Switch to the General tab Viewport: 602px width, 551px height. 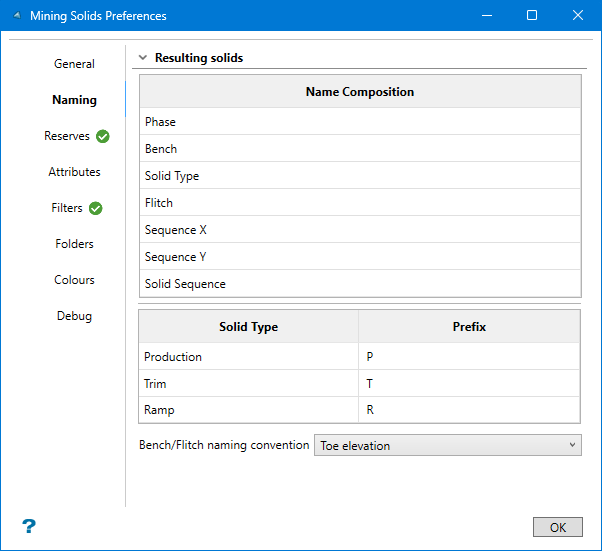tap(74, 64)
